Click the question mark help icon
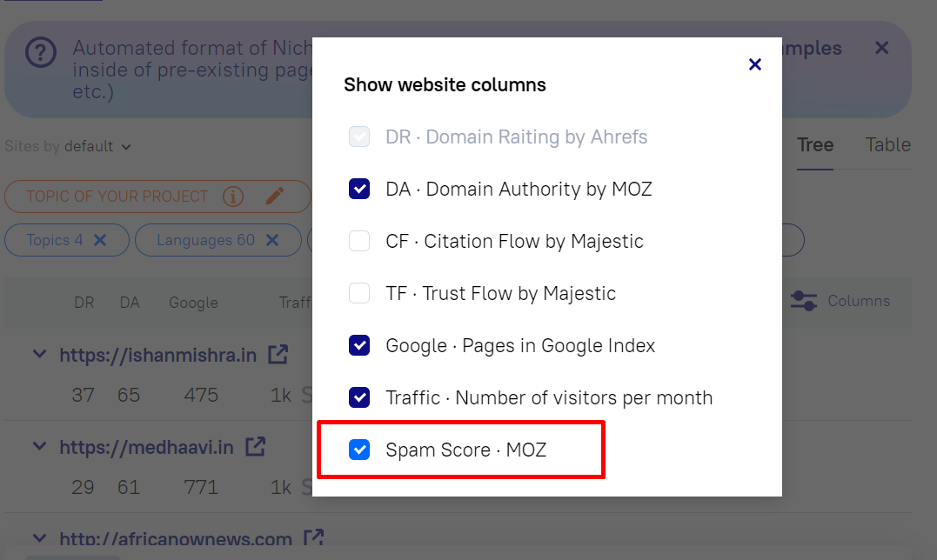 pyautogui.click(x=40, y=54)
